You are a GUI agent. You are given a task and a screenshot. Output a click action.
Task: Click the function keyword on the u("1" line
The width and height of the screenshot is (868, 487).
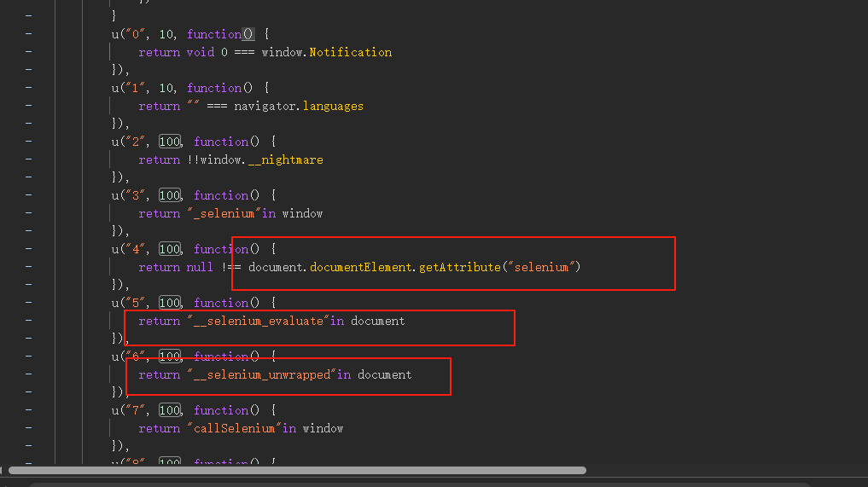coord(214,88)
